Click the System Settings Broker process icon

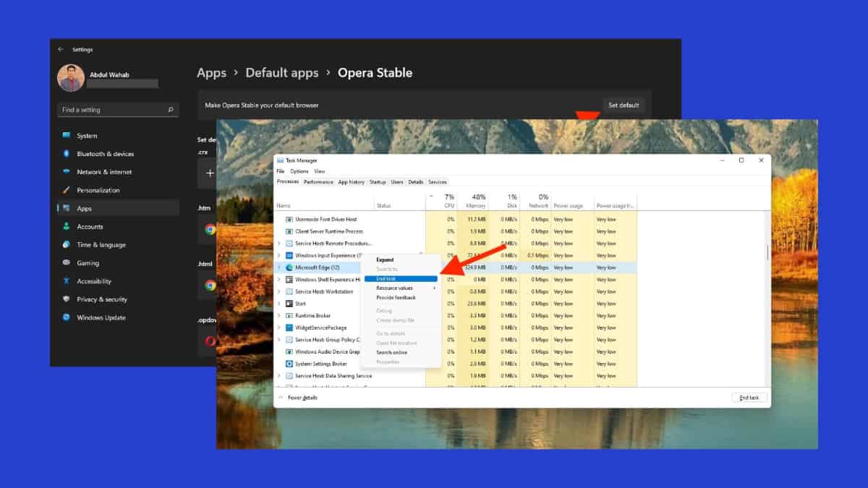point(289,364)
